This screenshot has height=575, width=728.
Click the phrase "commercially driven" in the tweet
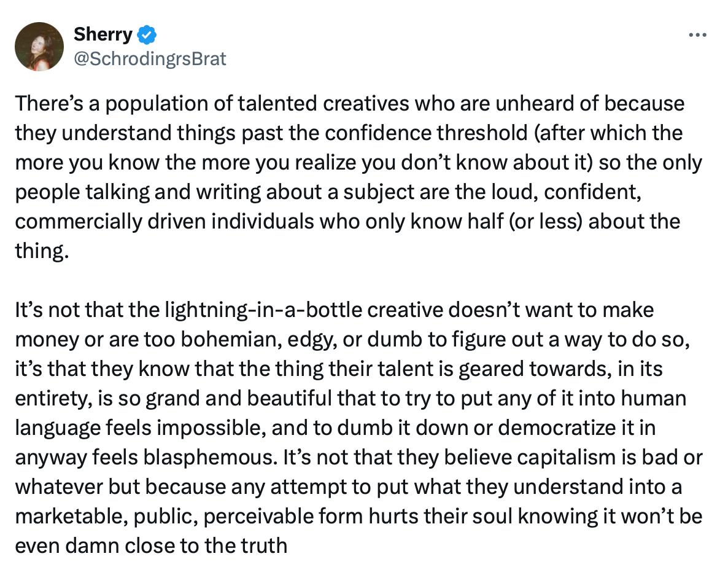[x=112, y=221]
